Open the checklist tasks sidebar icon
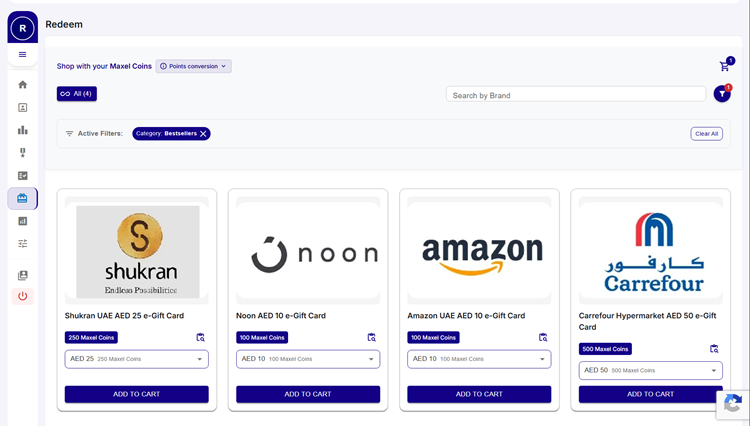 [x=22, y=175]
